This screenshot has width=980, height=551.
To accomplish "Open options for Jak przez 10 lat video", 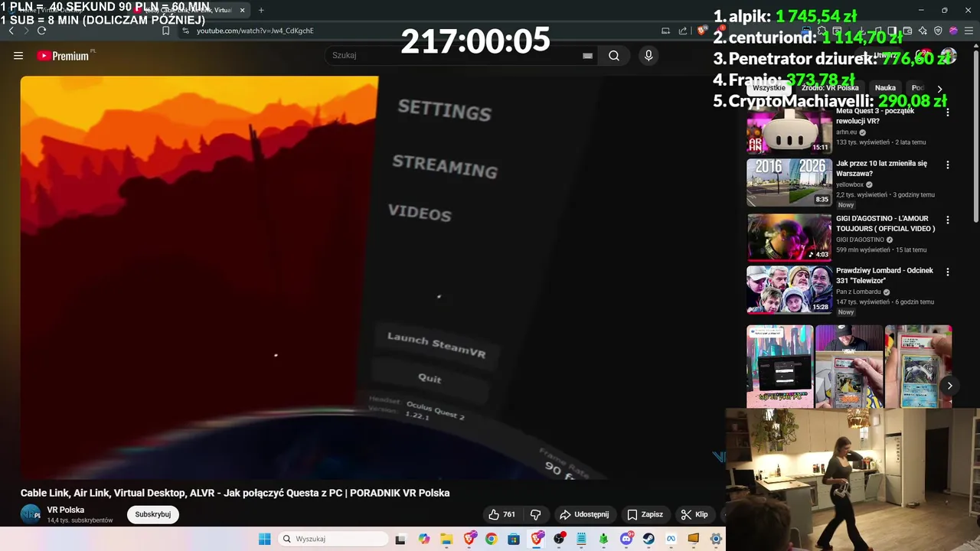I will (948, 165).
